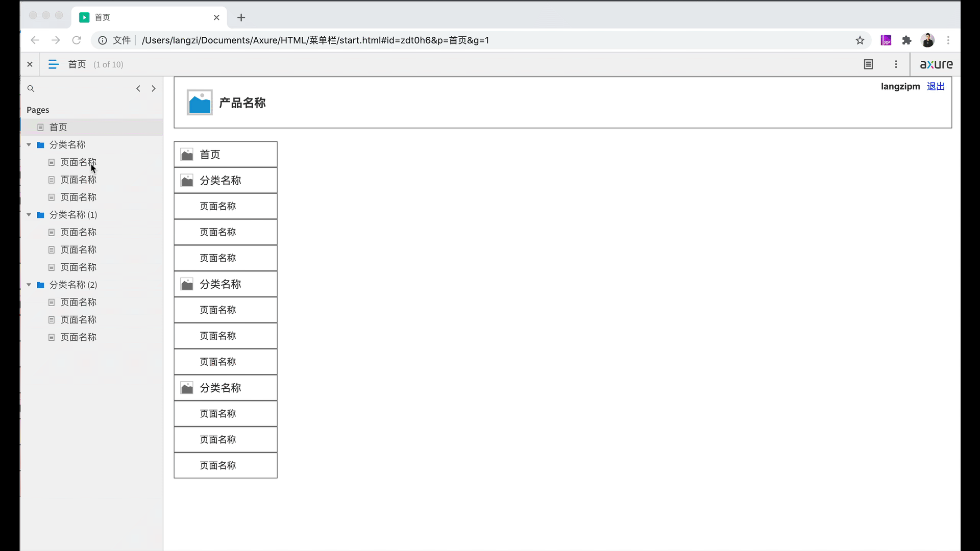The width and height of the screenshot is (980, 551).
Task: Open the browser extensions puzzle icon
Action: point(907,40)
